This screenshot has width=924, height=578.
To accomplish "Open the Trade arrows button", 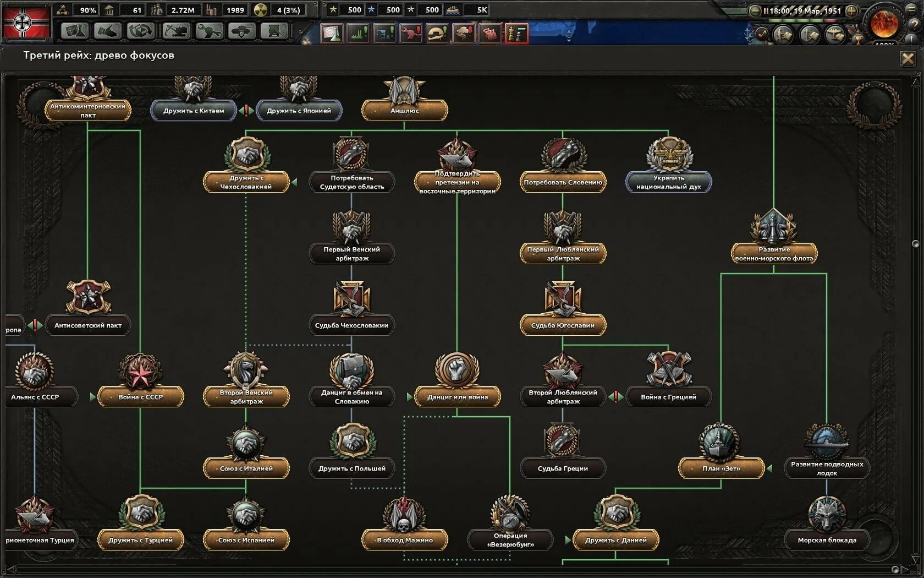I will pyautogui.click(x=141, y=31).
